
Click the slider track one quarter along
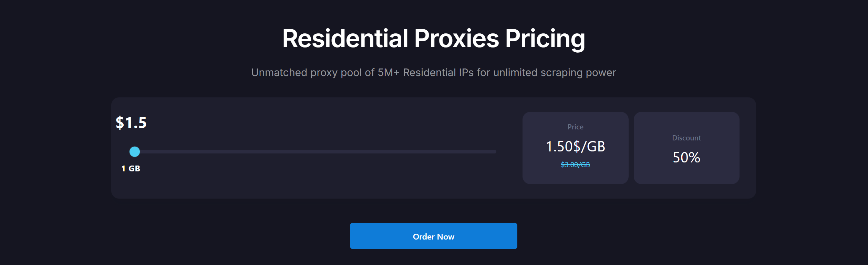coord(225,151)
